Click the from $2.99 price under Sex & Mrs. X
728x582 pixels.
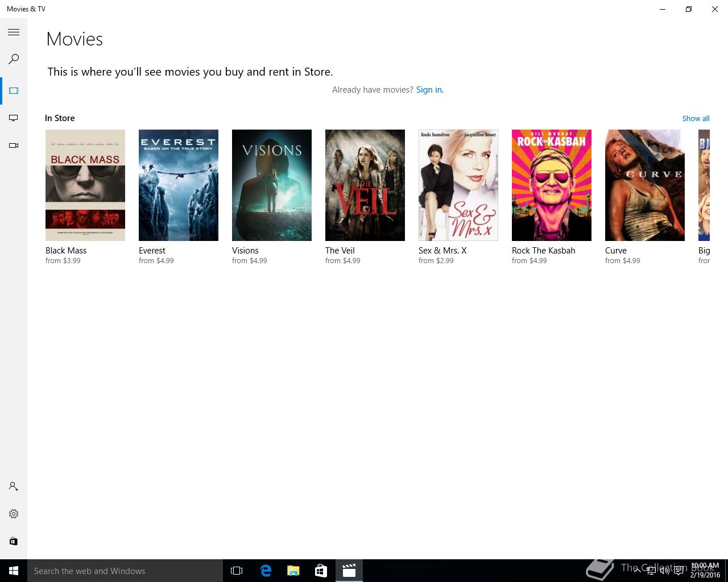(436, 261)
